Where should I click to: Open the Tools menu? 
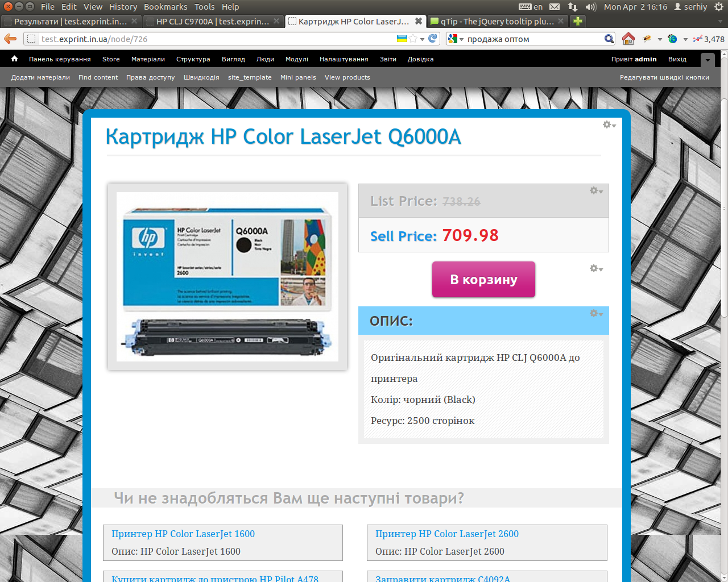pos(204,7)
